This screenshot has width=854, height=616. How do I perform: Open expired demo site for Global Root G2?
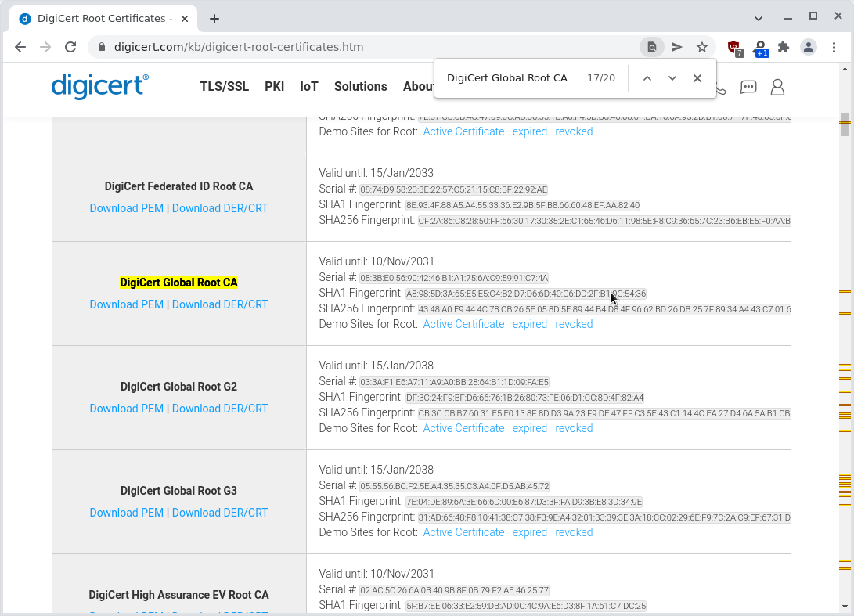point(529,428)
